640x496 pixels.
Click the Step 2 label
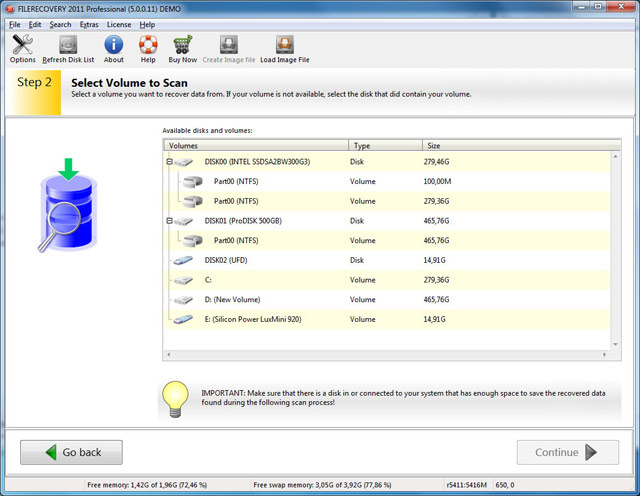(x=34, y=82)
